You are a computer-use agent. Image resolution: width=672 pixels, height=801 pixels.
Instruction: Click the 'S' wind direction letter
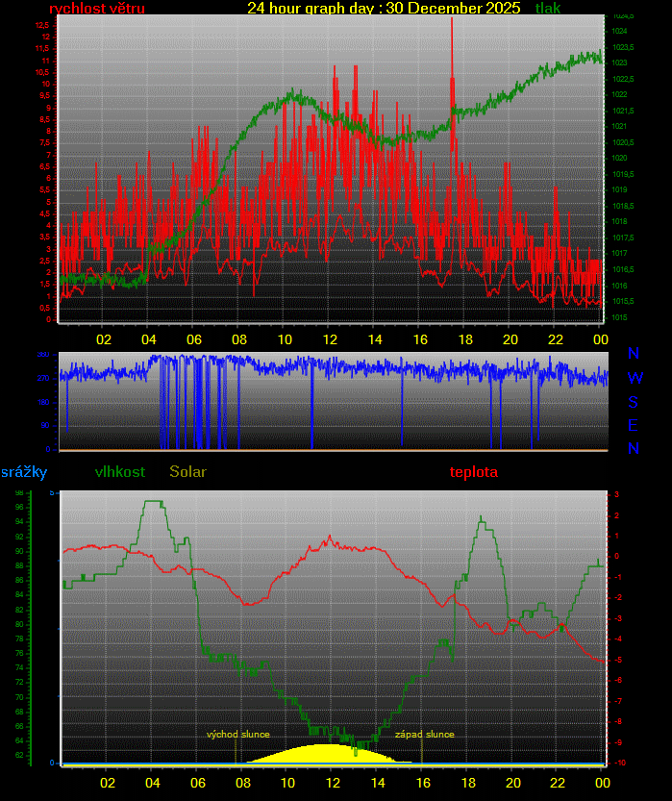(634, 402)
